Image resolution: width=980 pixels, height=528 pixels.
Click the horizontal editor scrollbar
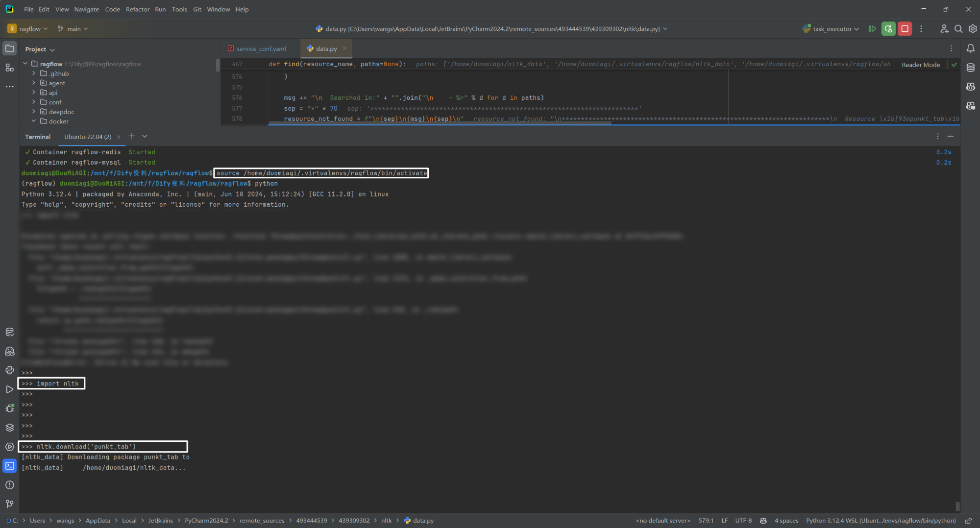click(440, 124)
